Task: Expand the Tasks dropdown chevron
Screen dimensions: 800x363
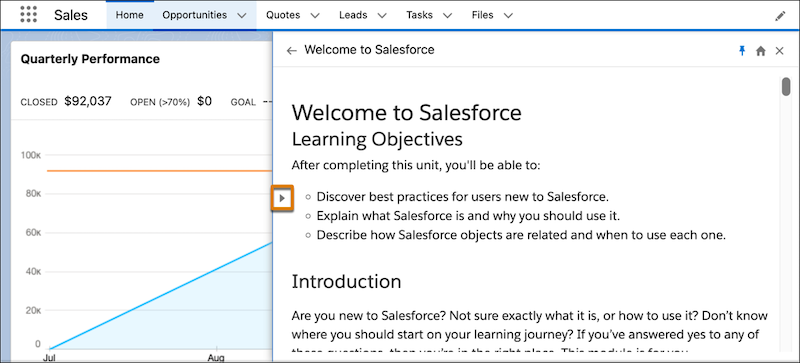Action: [447, 16]
